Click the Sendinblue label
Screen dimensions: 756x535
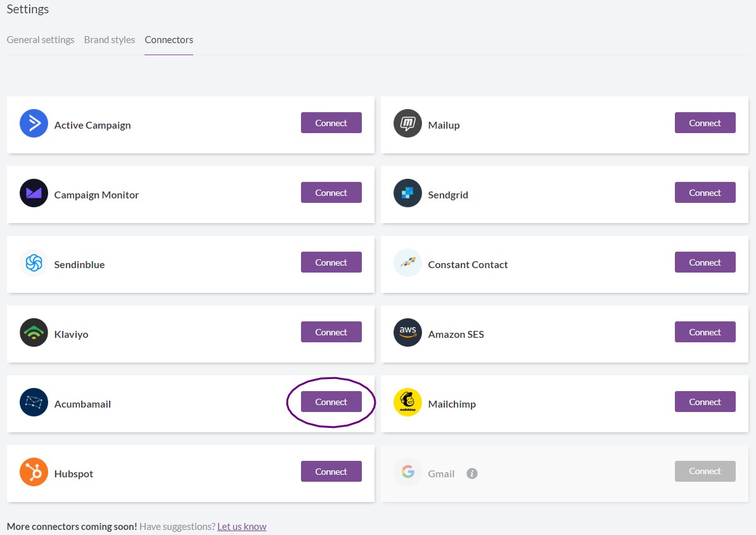80,265
